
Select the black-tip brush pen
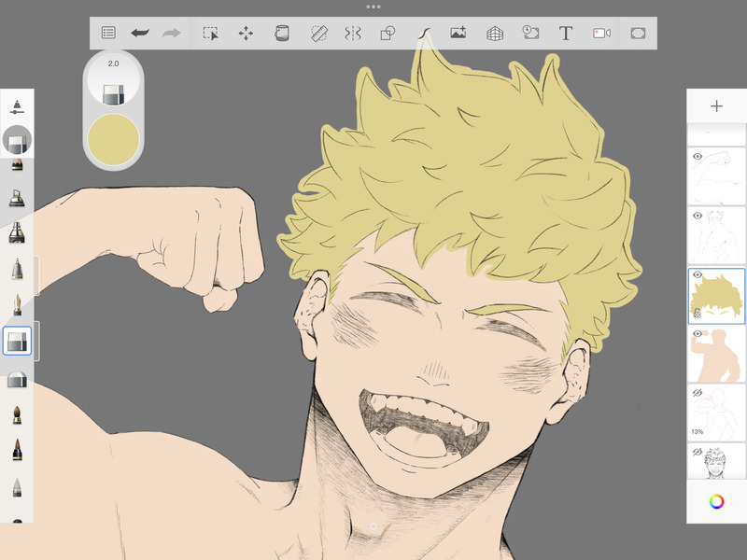pyautogui.click(x=17, y=450)
